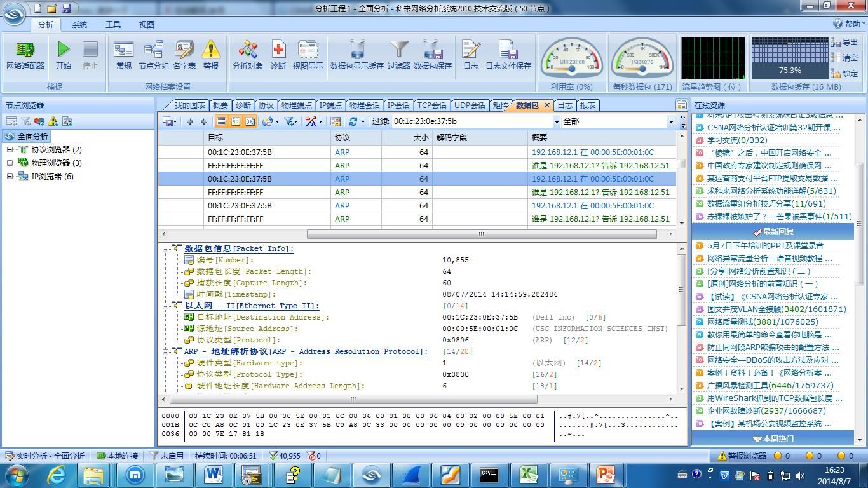
Task: Open the 广播风暴检测工具 forum link
Action: [770, 385]
